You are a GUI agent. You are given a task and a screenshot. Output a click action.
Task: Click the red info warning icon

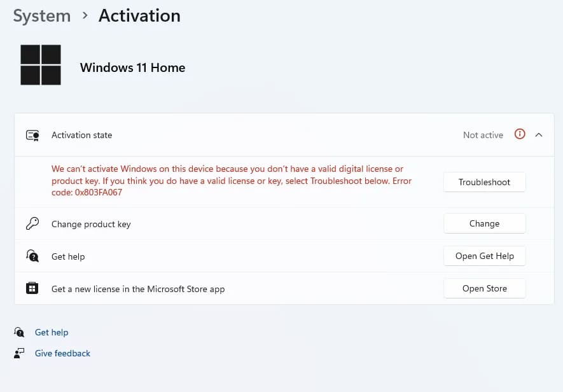tap(520, 134)
